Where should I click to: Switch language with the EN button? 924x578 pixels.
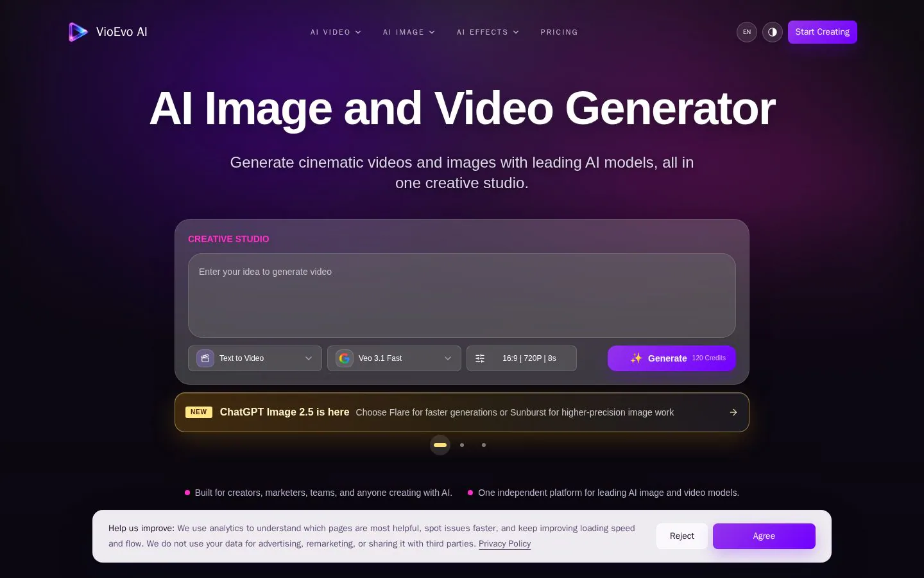pyautogui.click(x=747, y=32)
